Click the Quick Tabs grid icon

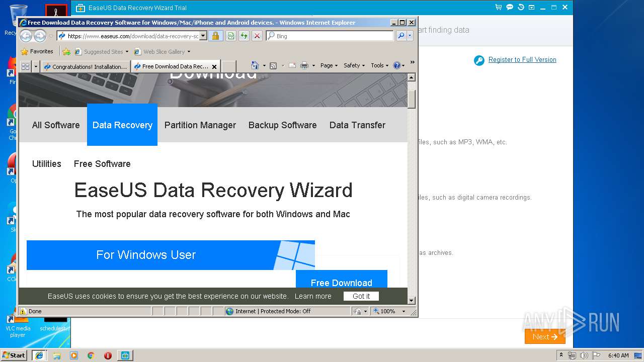(25, 66)
